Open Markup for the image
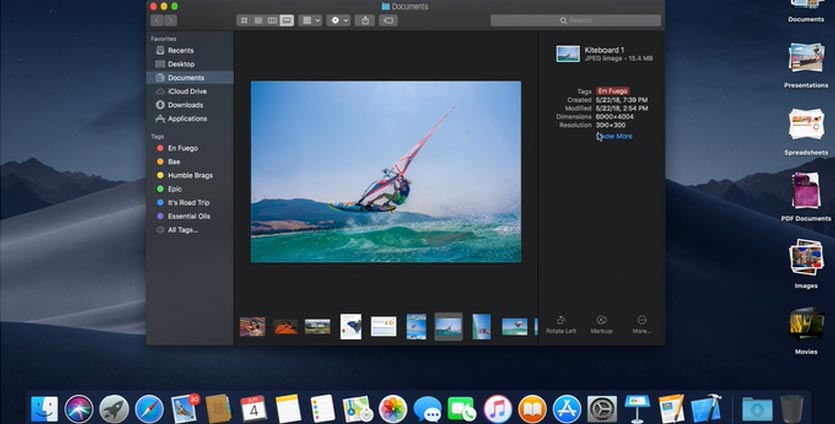The height and width of the screenshot is (424, 835). [x=601, y=323]
